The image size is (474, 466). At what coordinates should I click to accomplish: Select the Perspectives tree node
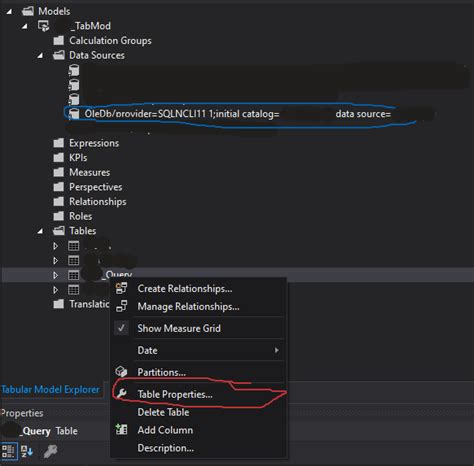tap(96, 187)
